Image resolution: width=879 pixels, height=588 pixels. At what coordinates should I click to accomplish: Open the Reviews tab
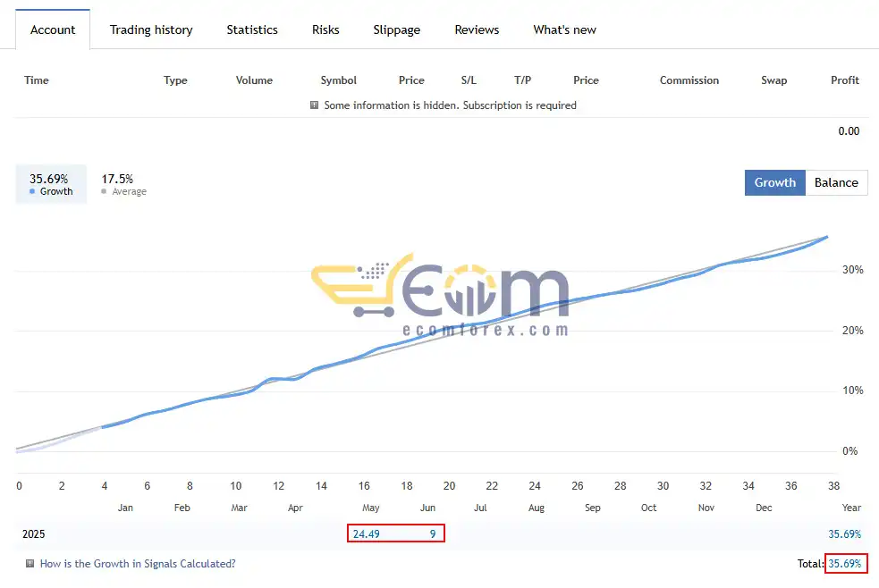pos(477,29)
